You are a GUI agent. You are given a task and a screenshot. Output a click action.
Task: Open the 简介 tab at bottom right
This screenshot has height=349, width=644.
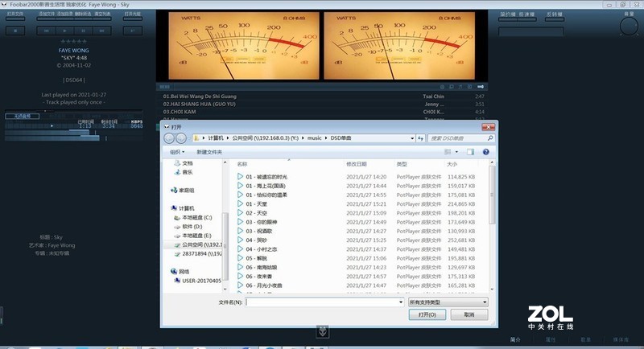[x=515, y=339]
